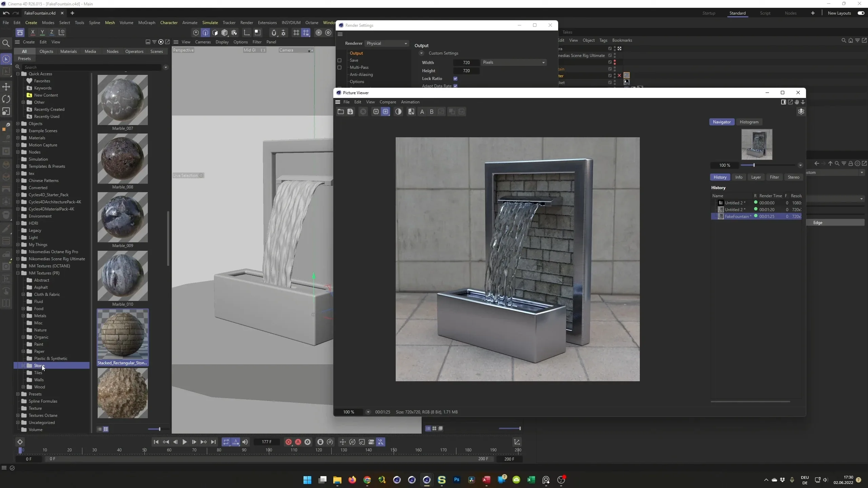Switch to the Histogram tab
Image resolution: width=868 pixels, height=488 pixels.
click(749, 122)
